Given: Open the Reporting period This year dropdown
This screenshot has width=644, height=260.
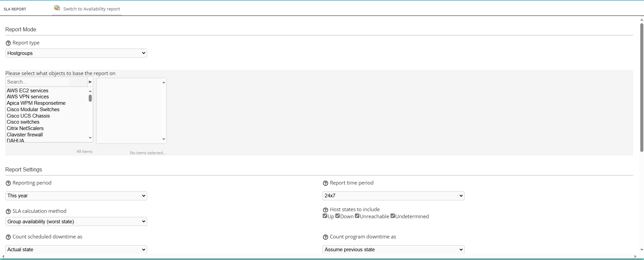Looking at the screenshot, I should click(x=76, y=196).
